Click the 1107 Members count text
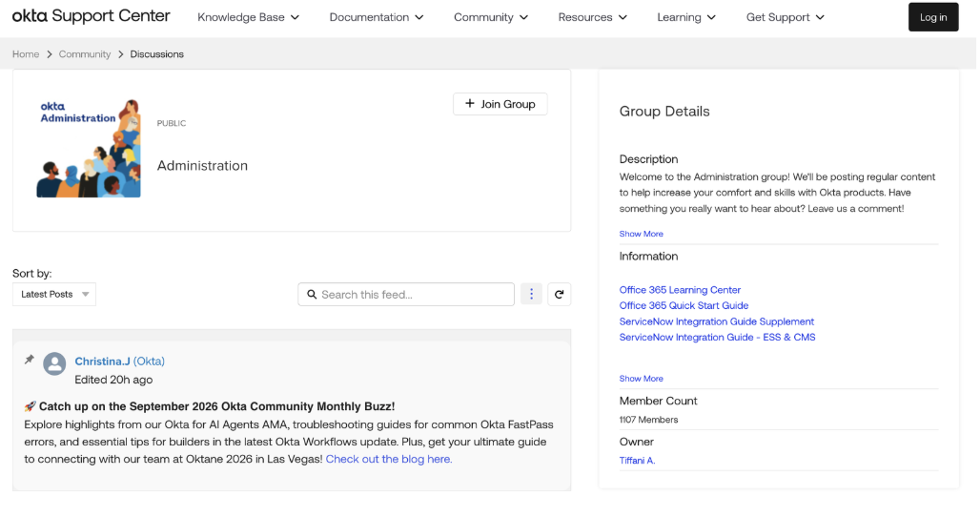Image resolution: width=980 pixels, height=517 pixels. [649, 420]
